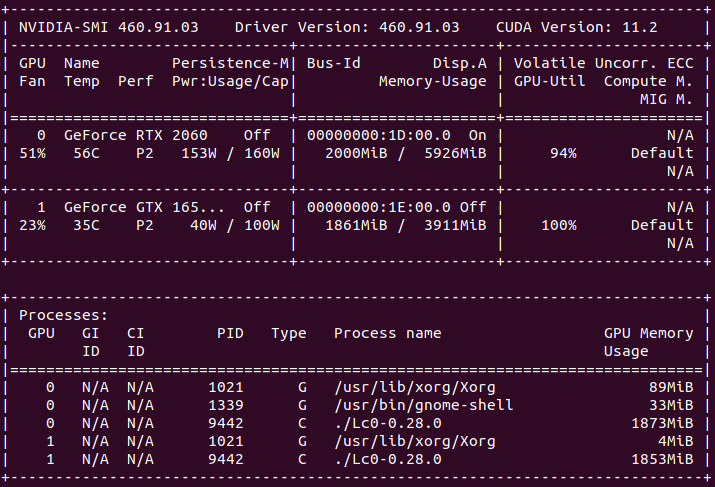Select the 1861MiB memory used value

[x=356, y=225]
